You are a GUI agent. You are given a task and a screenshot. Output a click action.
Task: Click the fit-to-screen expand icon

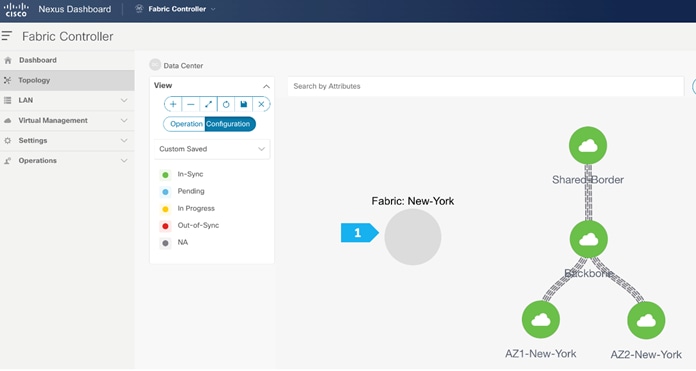[208, 104]
